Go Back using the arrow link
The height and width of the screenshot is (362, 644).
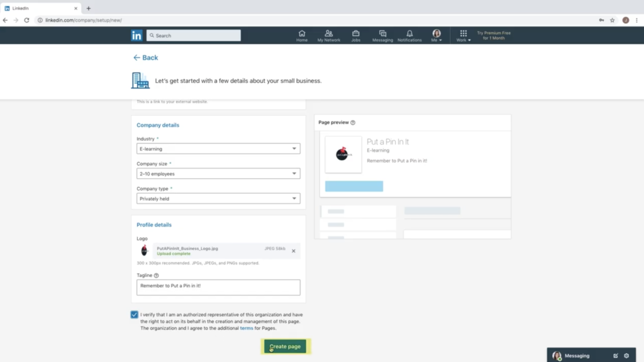(x=146, y=57)
